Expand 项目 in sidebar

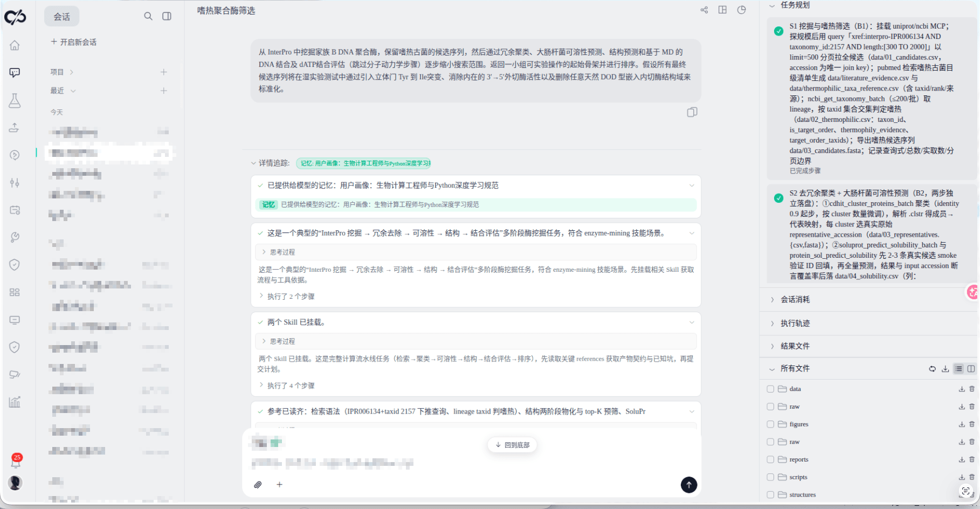tap(61, 72)
